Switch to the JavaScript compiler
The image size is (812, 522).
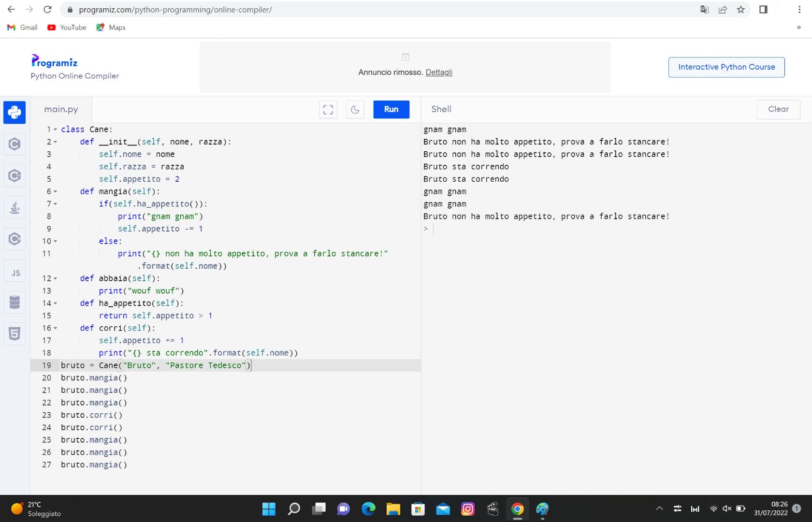14,271
